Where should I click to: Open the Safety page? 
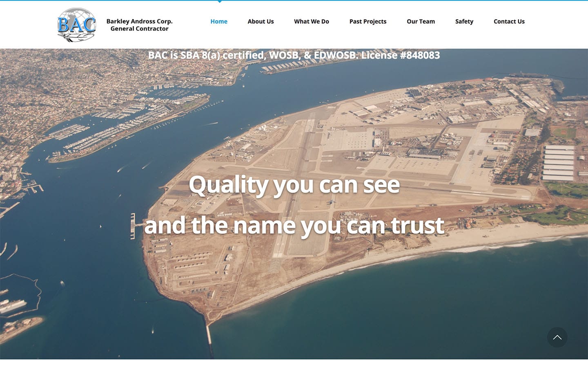[464, 21]
